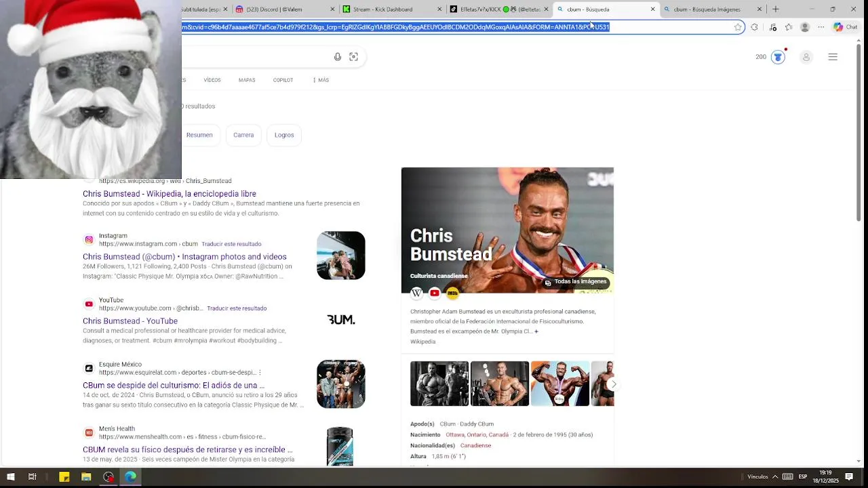
Task: Open Copilot Chat button in toolbar
Action: pyautogui.click(x=846, y=27)
